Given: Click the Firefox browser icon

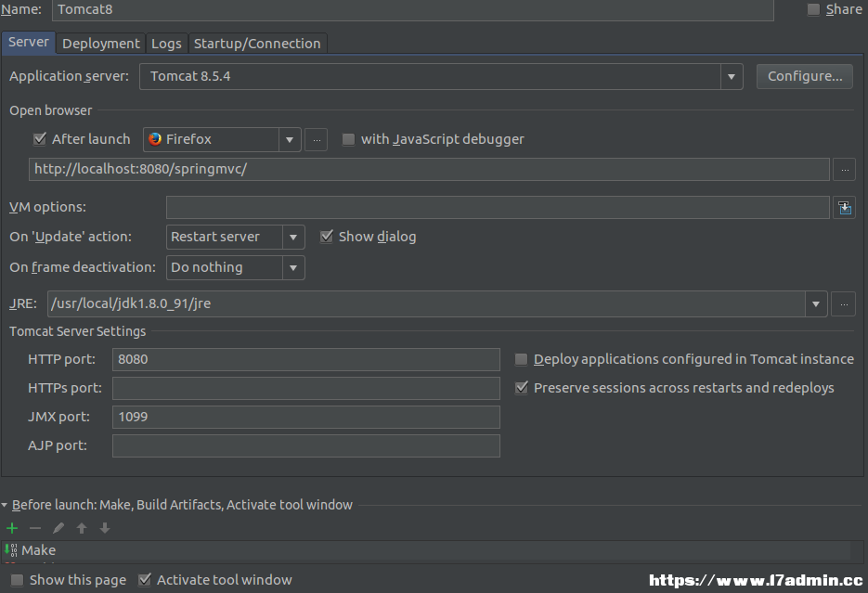Looking at the screenshot, I should 155,139.
